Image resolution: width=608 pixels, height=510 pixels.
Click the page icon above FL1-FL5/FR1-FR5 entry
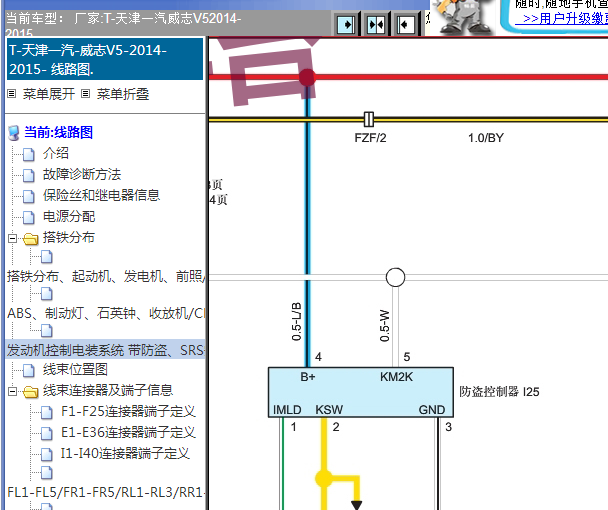[47, 473]
